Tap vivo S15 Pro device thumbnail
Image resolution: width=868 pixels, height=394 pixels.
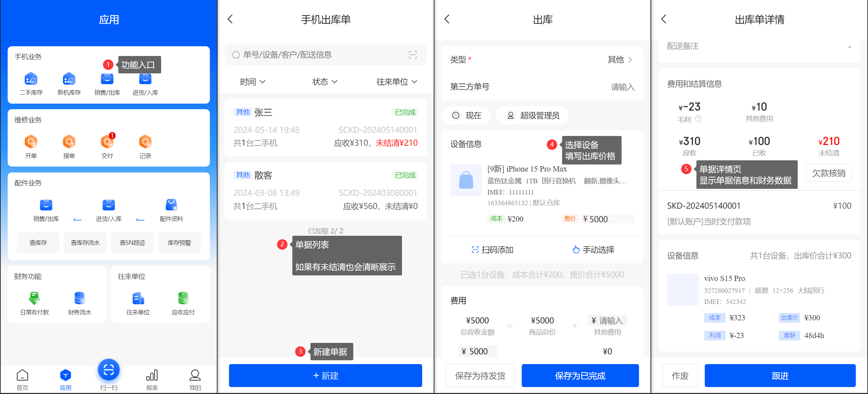pyautogui.click(x=683, y=290)
